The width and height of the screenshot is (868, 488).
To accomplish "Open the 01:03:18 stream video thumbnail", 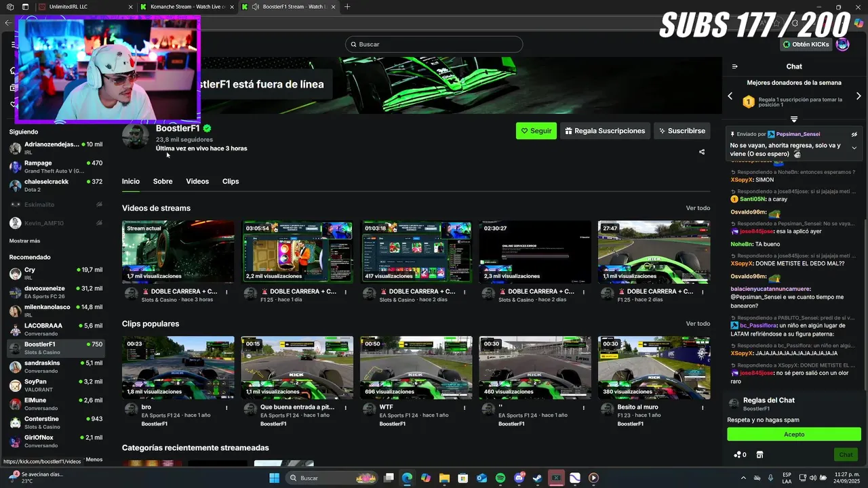I will 416,251.
